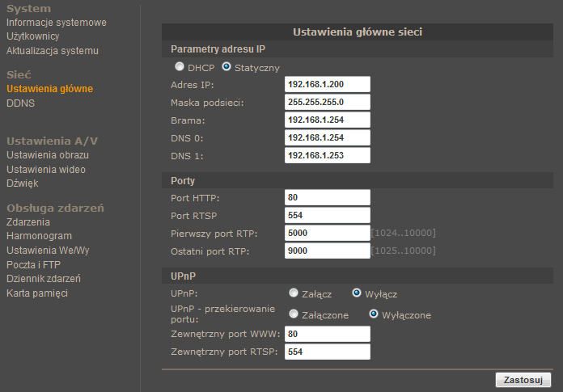Click the Zastosuj button
Screen dimensions: 563x392
523,380
